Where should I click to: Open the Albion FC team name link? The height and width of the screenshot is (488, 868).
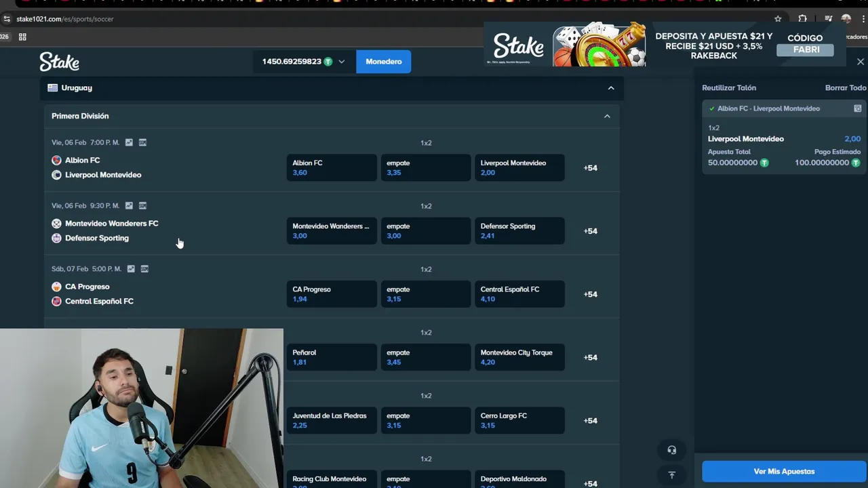(82, 160)
